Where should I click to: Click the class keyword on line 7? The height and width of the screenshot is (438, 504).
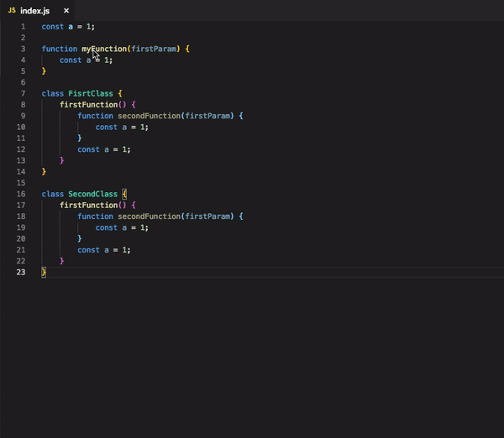pyautogui.click(x=52, y=93)
